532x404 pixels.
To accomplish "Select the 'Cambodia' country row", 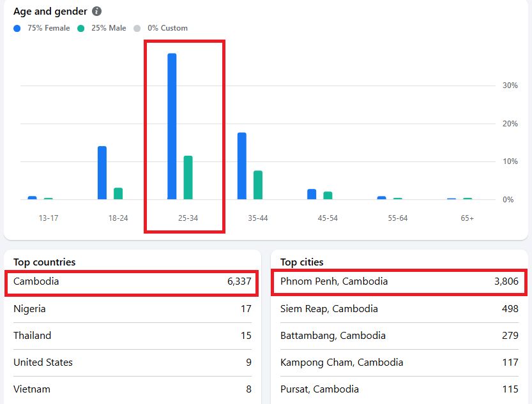I will click(x=132, y=281).
